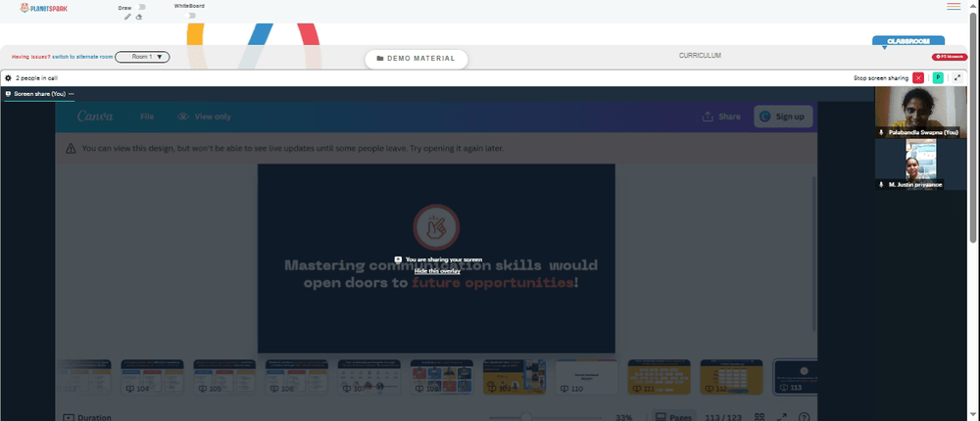Click the 33% zoom value
This screenshot has width=980, height=421.
[x=623, y=417]
